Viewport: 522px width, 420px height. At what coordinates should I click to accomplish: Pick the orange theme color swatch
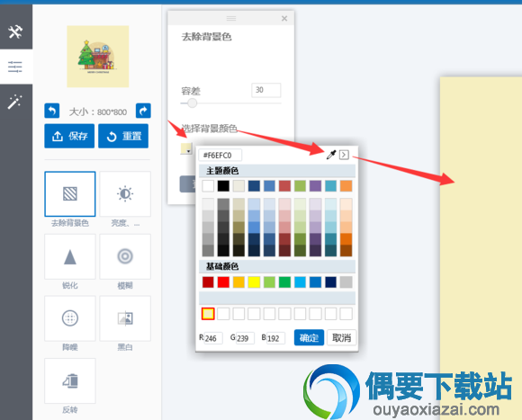click(x=346, y=186)
